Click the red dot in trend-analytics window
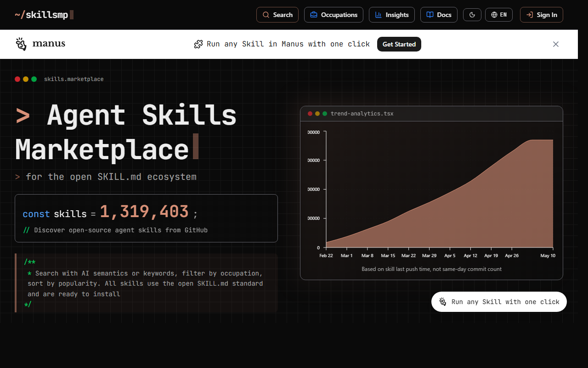Viewport: 588px width, 368px height. click(x=310, y=114)
